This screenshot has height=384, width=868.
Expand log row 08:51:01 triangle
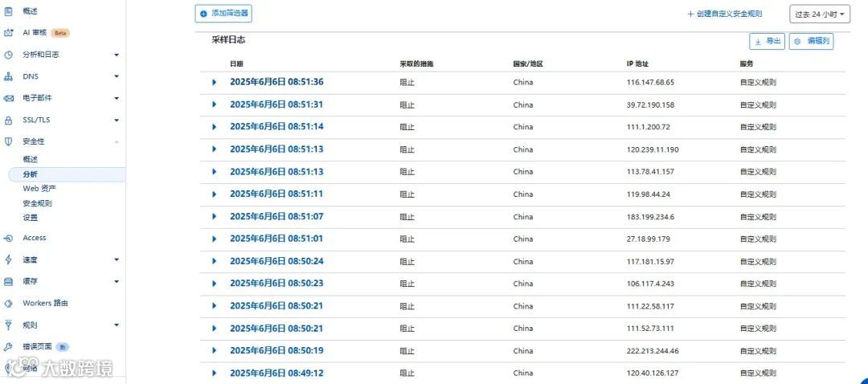(x=215, y=239)
